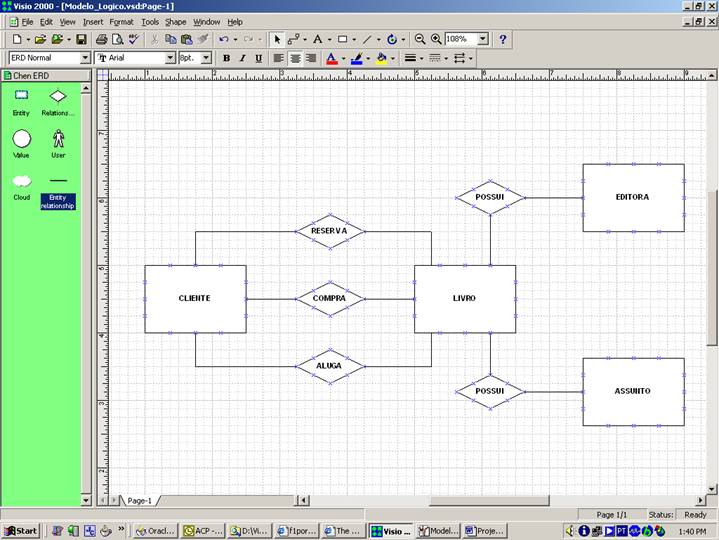The height and width of the screenshot is (540, 719).
Task: Toggle Italic text formatting
Action: tap(242, 58)
